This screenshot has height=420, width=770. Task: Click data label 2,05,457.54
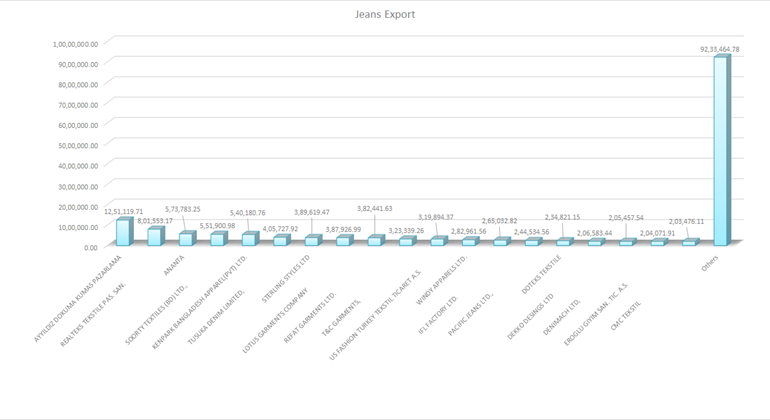[626, 218]
